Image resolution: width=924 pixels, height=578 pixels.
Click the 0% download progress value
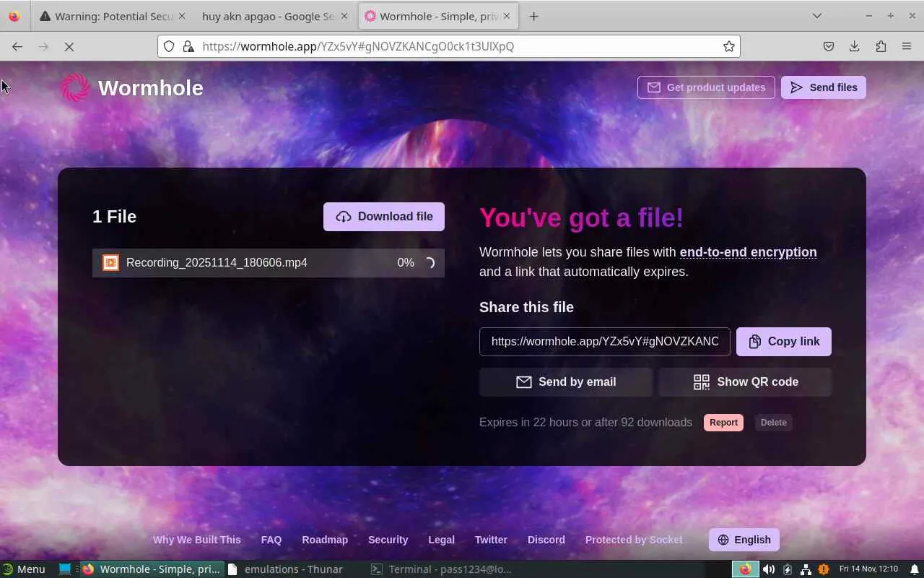click(406, 262)
